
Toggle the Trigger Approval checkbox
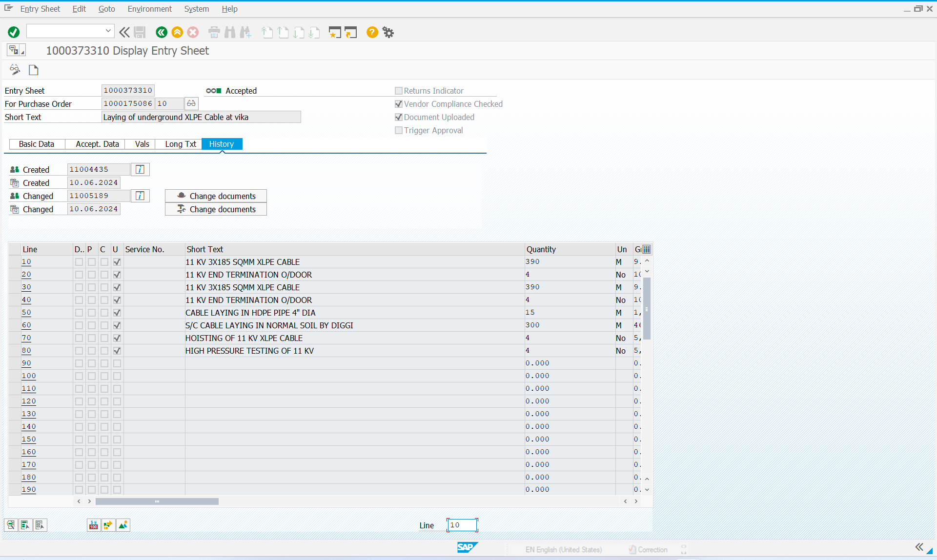tap(399, 130)
